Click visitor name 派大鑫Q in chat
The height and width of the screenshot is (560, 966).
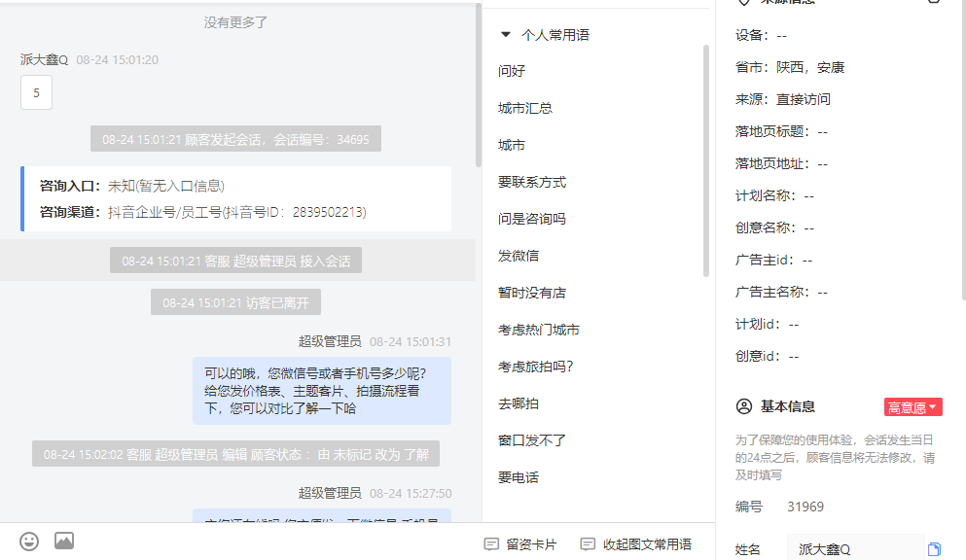tap(44, 59)
